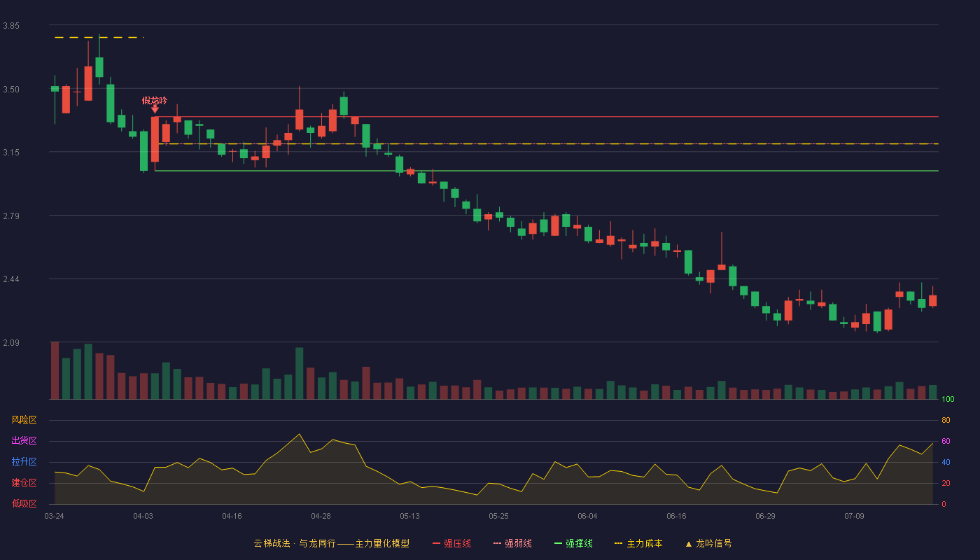Click the 风险区 zone label
This screenshot has width=980, height=560.
[24, 420]
